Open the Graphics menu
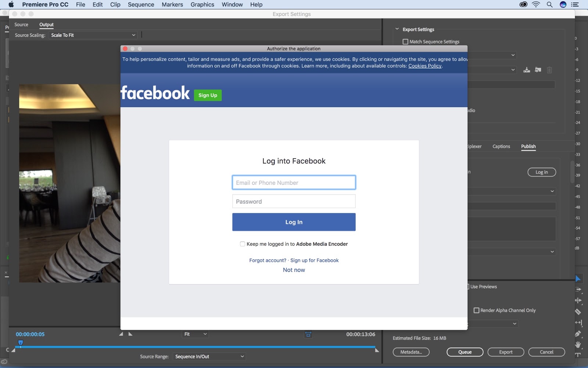The width and height of the screenshot is (588, 368). tap(202, 4)
